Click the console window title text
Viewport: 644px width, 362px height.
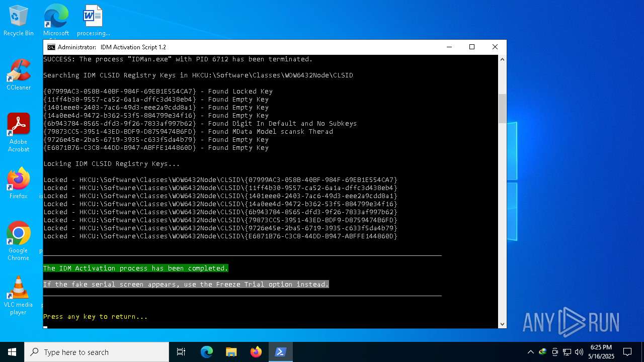click(x=112, y=47)
